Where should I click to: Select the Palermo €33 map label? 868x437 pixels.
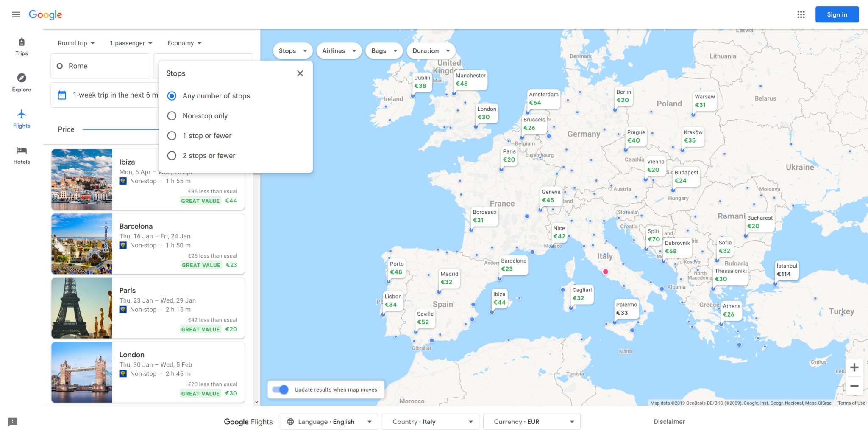tap(626, 309)
